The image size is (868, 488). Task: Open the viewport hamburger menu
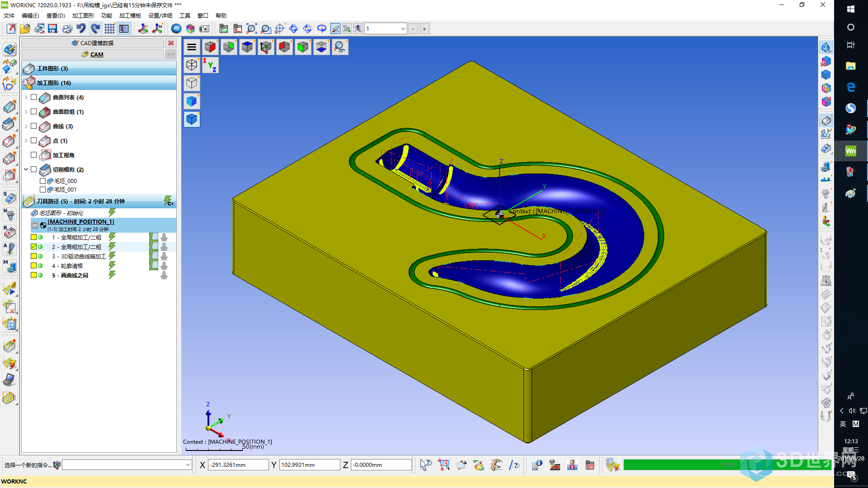click(192, 47)
